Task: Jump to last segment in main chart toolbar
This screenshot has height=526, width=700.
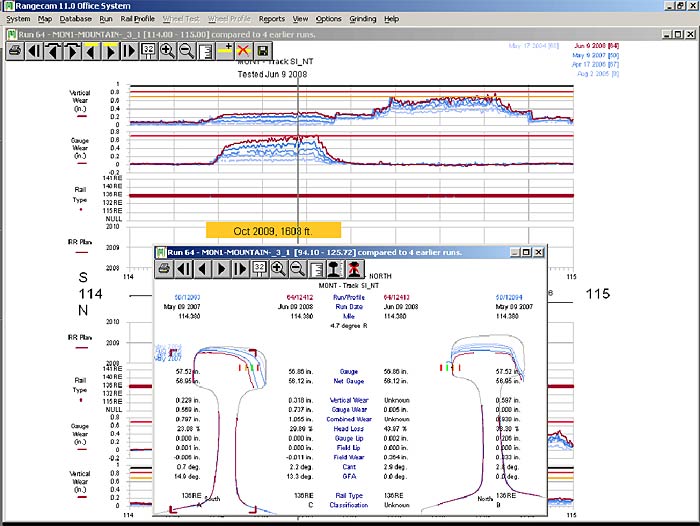Action: (x=129, y=51)
